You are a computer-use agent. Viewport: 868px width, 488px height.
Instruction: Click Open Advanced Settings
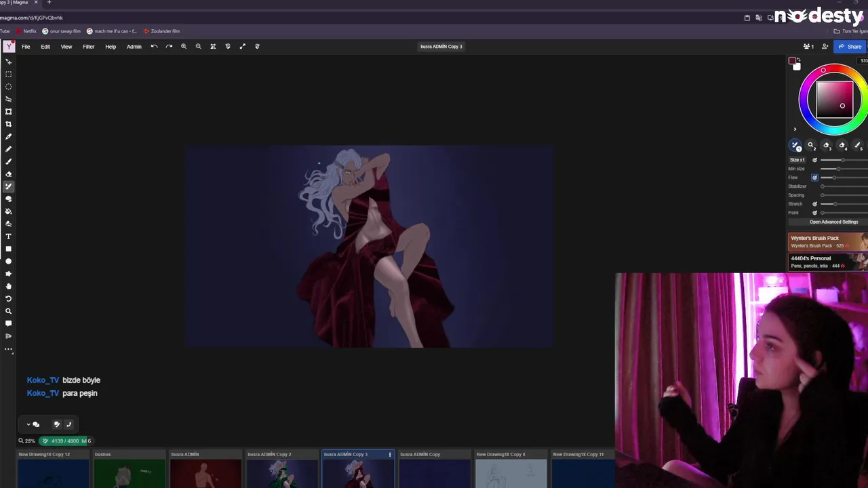pos(833,222)
